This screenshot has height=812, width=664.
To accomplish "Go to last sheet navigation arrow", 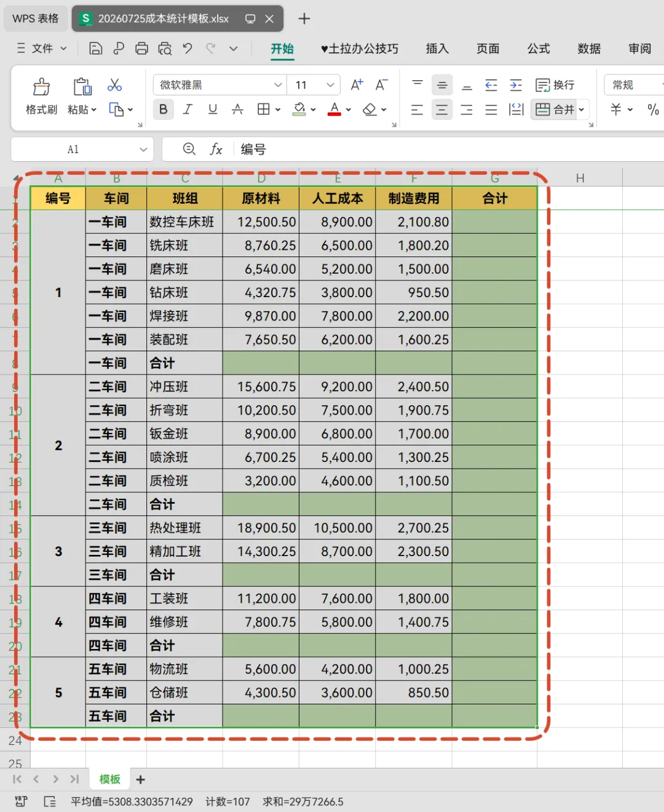I will pos(74,779).
